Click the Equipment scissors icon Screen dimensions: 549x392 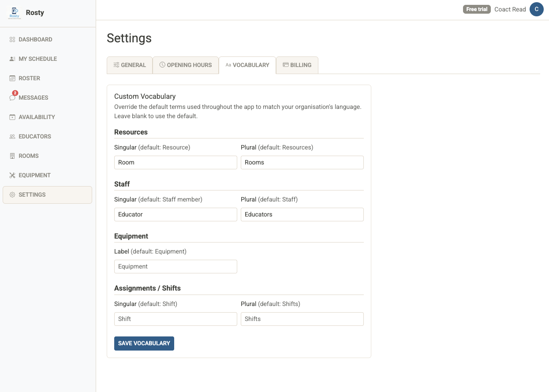pos(12,175)
